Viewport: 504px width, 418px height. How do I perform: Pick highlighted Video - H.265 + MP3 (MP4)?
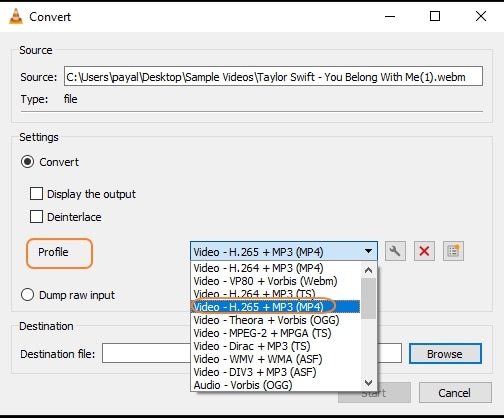point(276,307)
